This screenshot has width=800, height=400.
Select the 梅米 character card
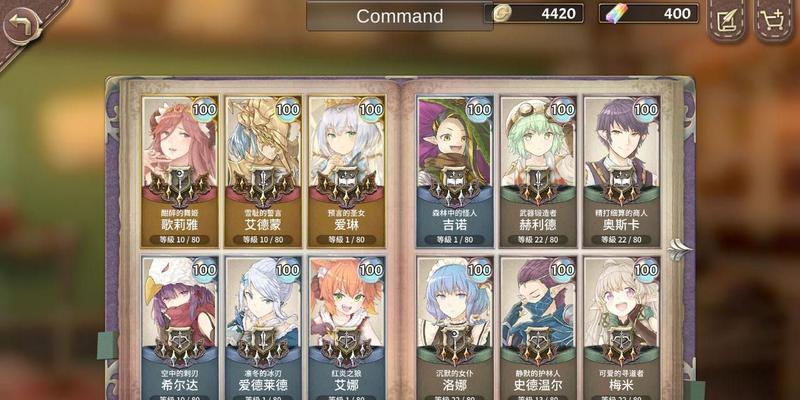click(621, 328)
